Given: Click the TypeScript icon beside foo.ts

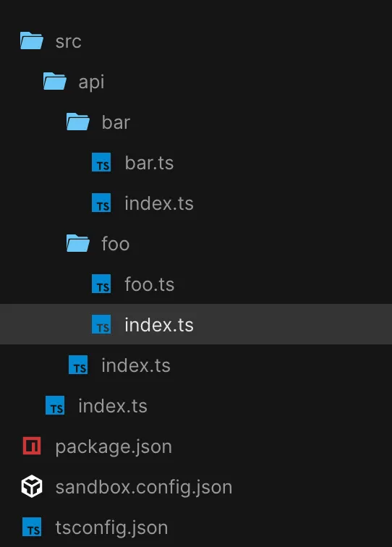Looking at the screenshot, I should pos(101,284).
